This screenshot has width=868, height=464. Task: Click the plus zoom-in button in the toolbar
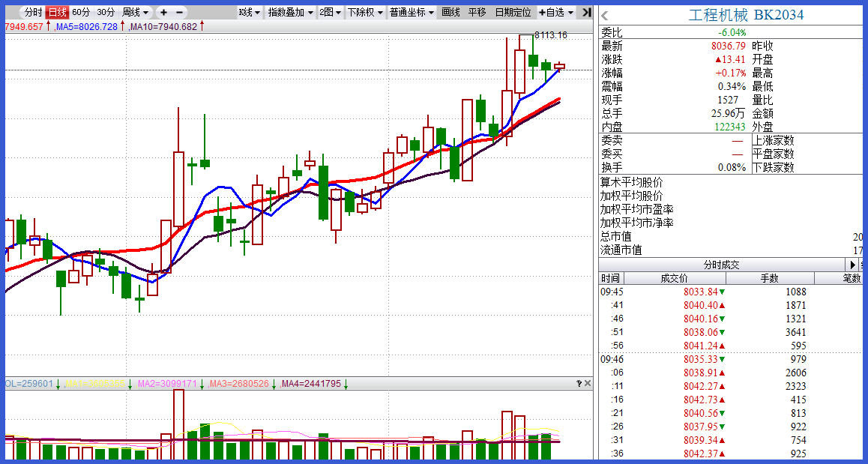pos(163,13)
